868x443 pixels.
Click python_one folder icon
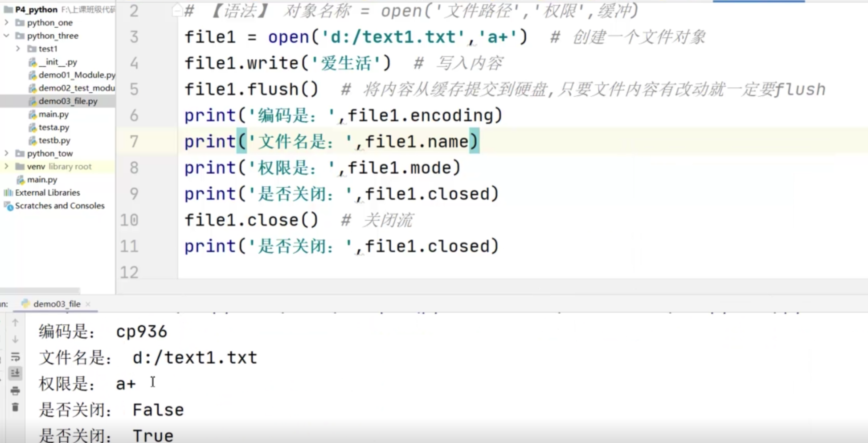(x=20, y=22)
